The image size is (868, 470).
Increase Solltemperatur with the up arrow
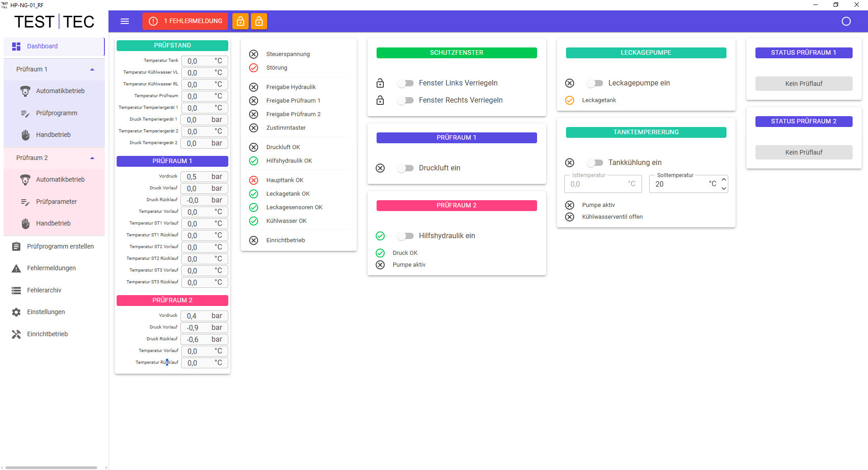click(723, 180)
